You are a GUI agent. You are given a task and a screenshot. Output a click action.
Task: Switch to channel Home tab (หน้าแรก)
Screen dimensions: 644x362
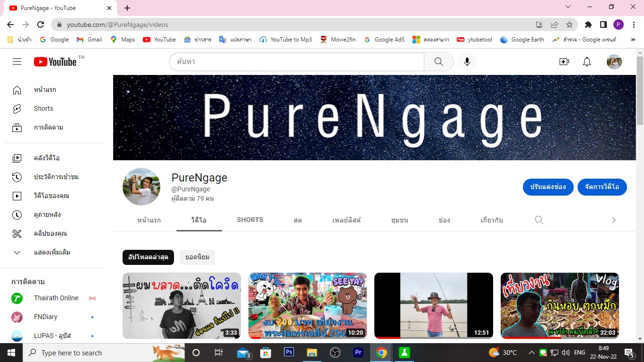coord(149,220)
